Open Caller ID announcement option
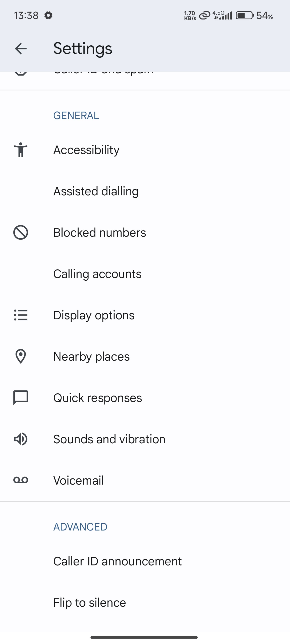 [117, 561]
